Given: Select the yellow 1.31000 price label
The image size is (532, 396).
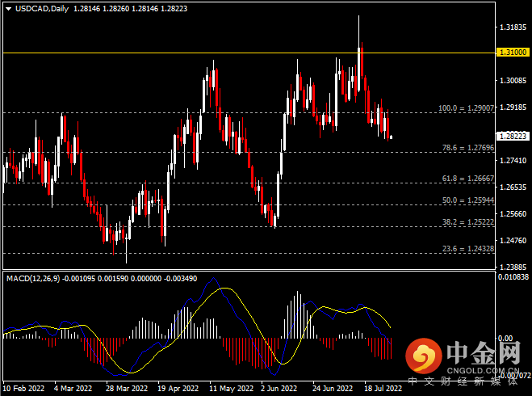Looking at the screenshot, I should tap(513, 53).
